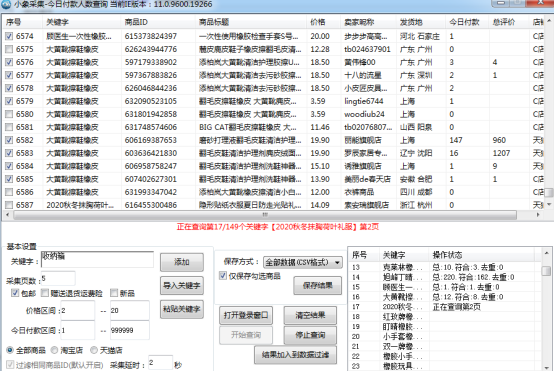The height and width of the screenshot is (371, 554).
Task: Sort by 商品ID column header
Action: [158, 22]
